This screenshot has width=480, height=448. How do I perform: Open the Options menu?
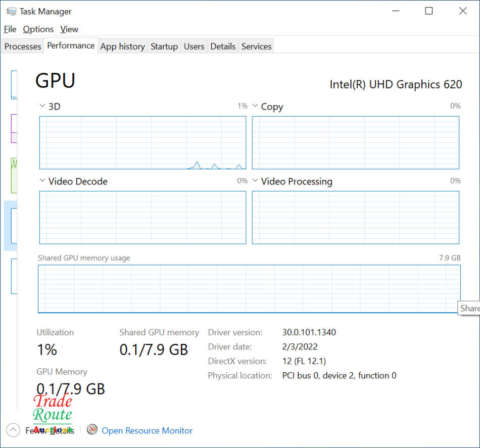coord(38,29)
